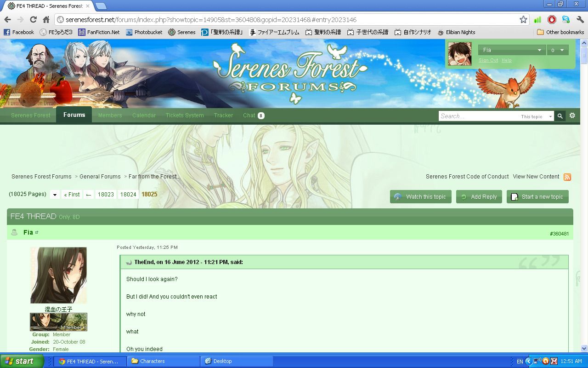Open the Facebook bookmark
Viewport: 588px width, 368px height.
click(x=19, y=32)
